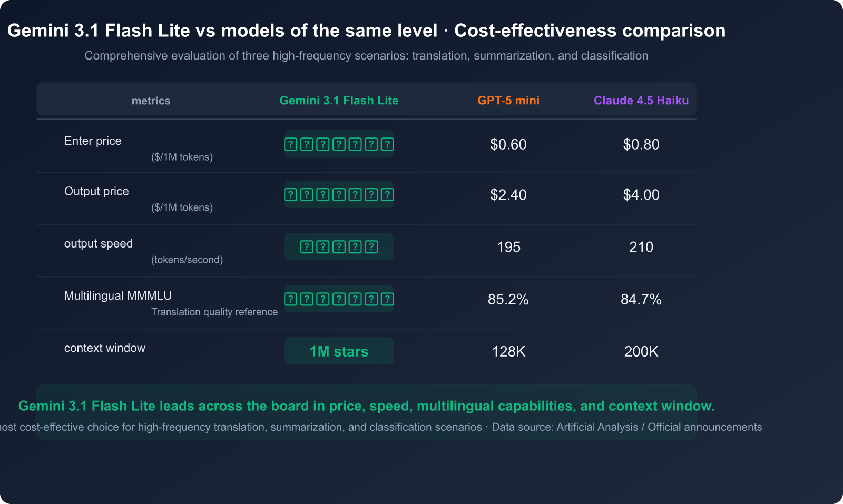Select the Claude Haiku 84.7% MMMLU score
Screen dimensions: 843x504
[x=641, y=299]
